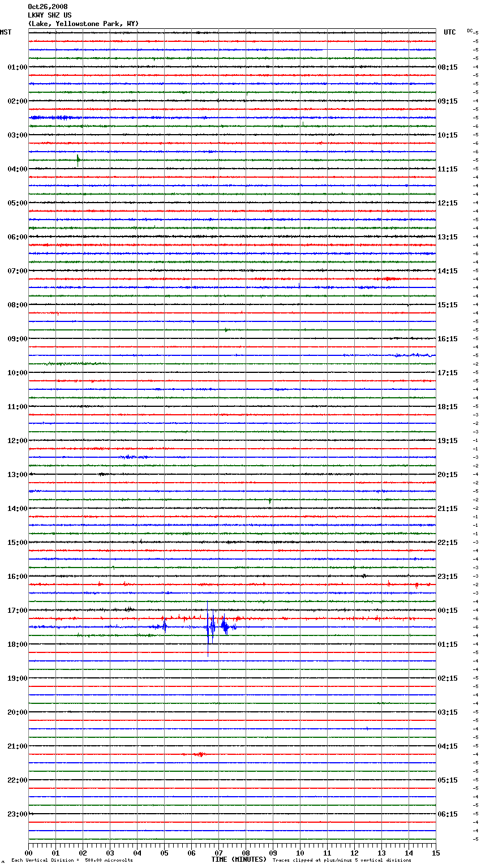Click the traces clipped footer note

tap(342, 861)
